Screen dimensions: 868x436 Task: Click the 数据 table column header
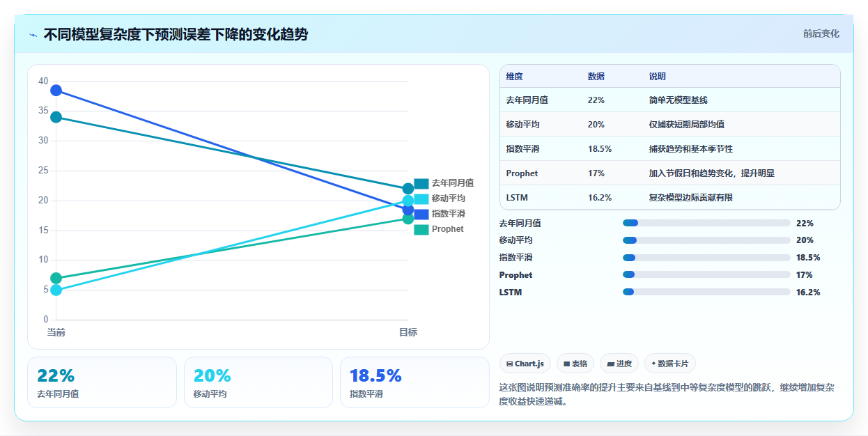tap(596, 77)
